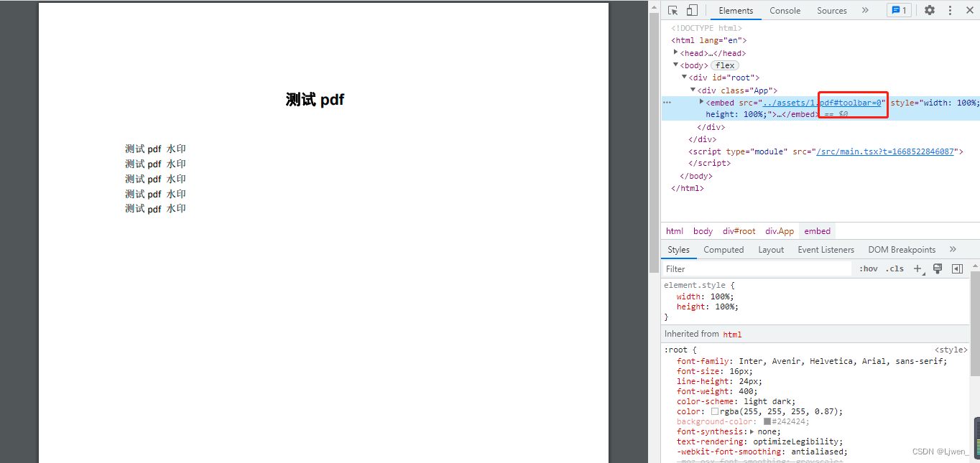Image resolution: width=980 pixels, height=463 pixels.
Task: Toggle the device toolbar emulation
Action: (691, 10)
